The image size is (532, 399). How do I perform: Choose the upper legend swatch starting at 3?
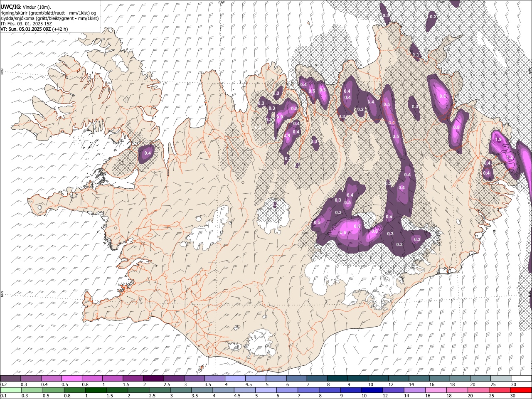click(x=194, y=378)
